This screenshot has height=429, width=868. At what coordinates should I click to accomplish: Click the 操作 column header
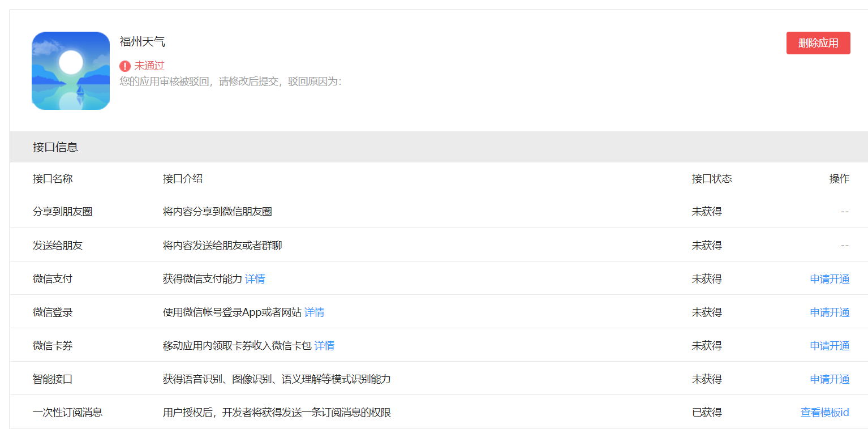[x=840, y=179]
